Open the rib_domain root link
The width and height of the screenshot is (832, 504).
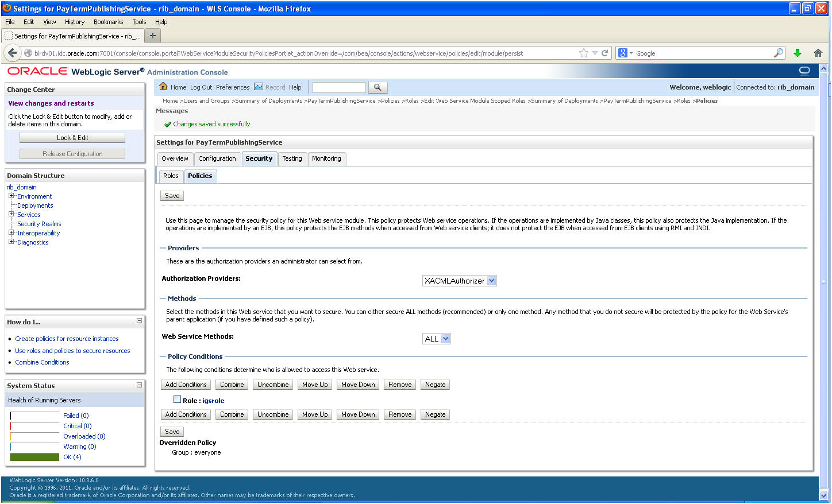[21, 187]
